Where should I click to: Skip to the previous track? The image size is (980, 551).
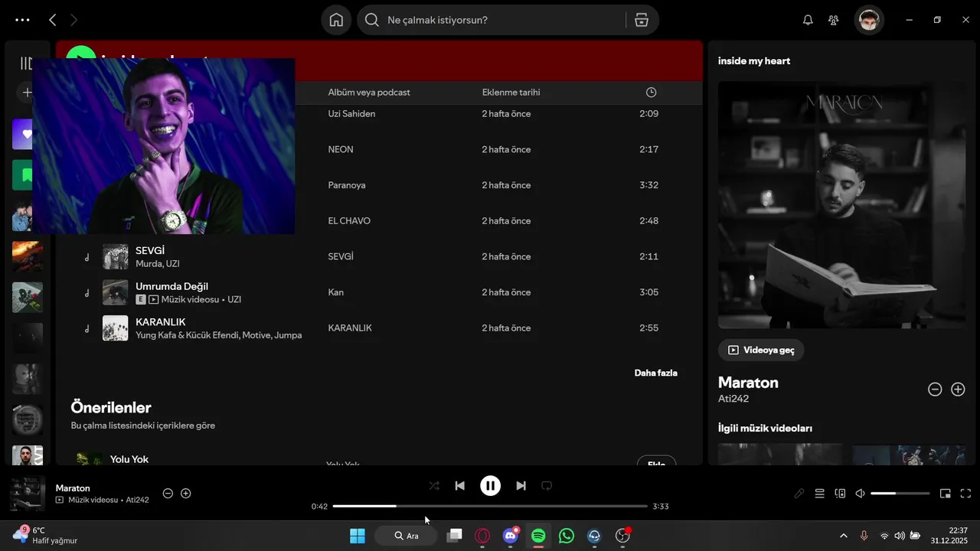point(459,486)
